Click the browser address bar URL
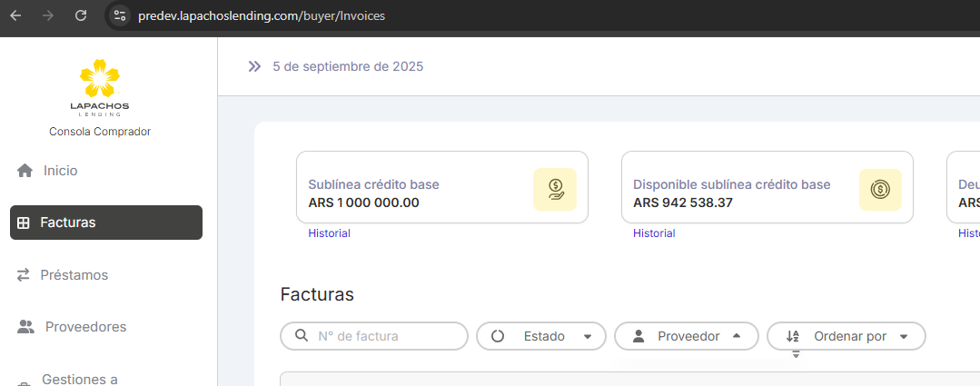980x386 pixels. coord(262,15)
